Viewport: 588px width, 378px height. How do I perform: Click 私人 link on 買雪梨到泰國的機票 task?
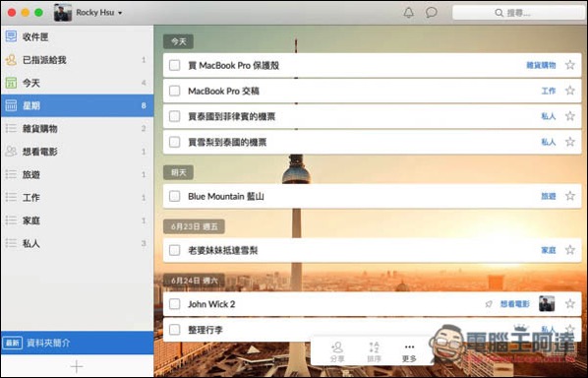pyautogui.click(x=549, y=142)
